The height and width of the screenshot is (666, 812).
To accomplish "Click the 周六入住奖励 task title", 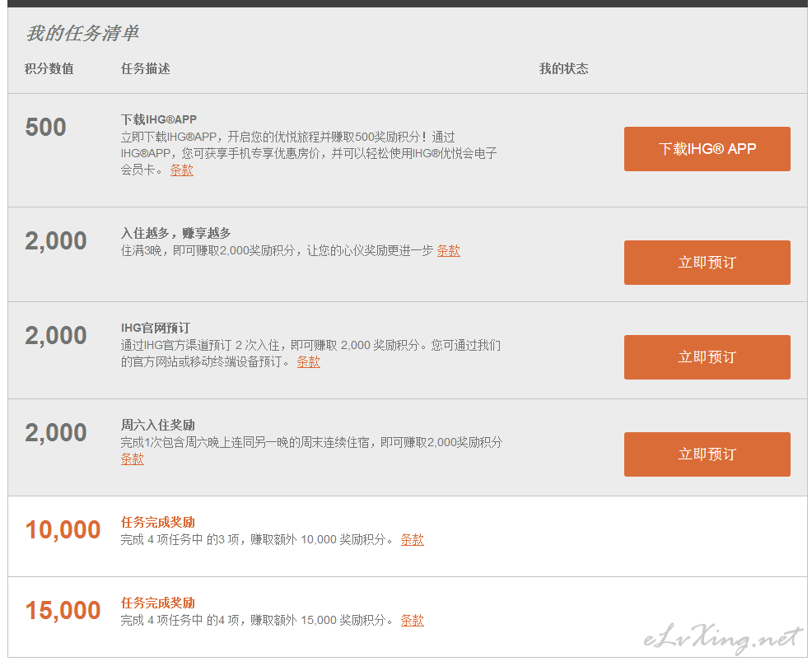I will click(158, 425).
